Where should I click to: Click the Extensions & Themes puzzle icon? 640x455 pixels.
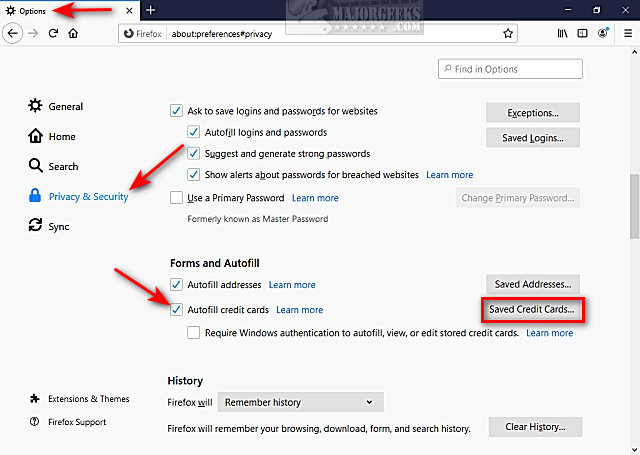point(35,398)
